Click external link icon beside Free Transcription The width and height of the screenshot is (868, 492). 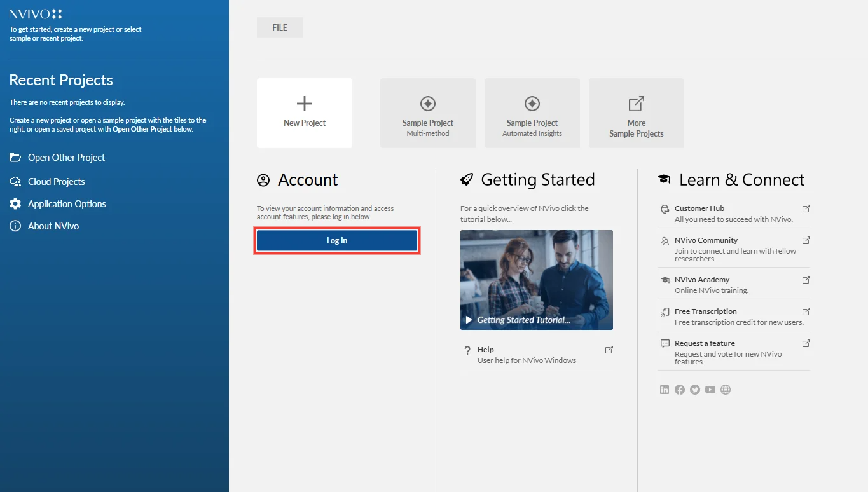[806, 311]
